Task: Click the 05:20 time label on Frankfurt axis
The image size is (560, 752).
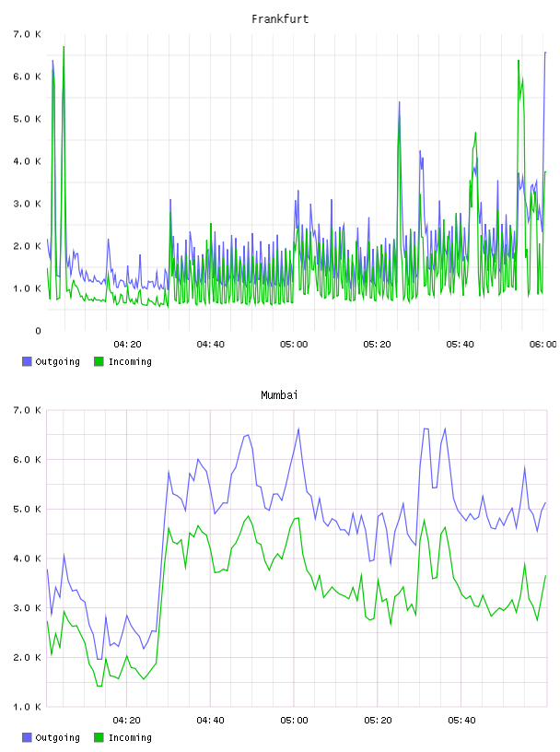Action: click(377, 345)
